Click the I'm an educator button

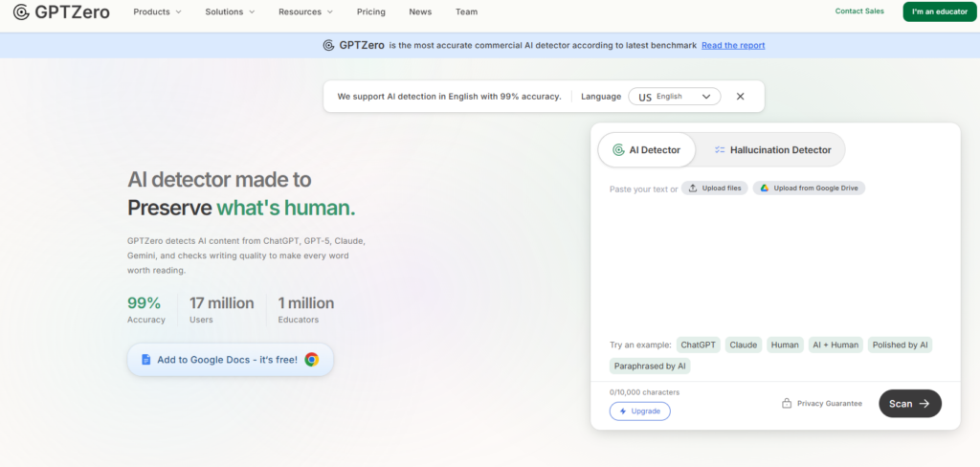tap(940, 11)
